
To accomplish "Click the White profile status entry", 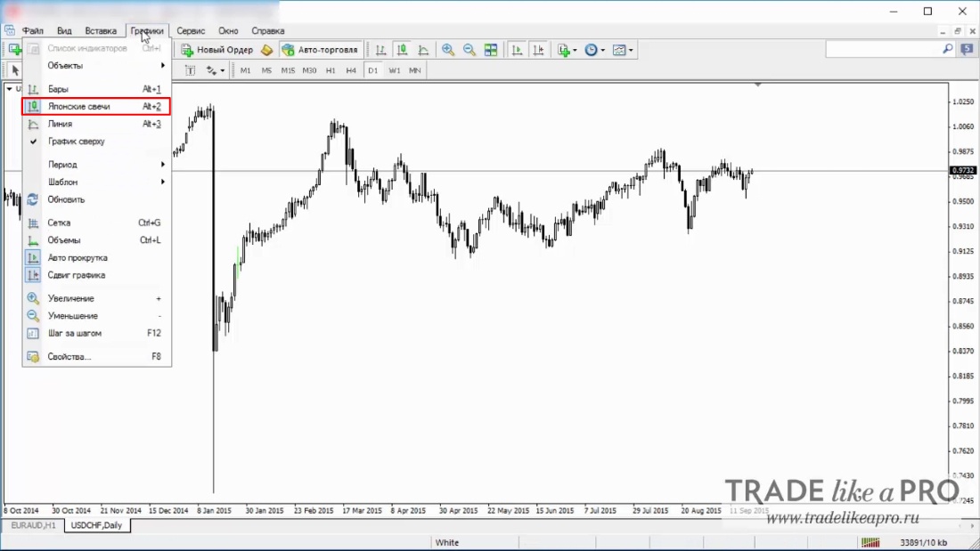I will [447, 542].
